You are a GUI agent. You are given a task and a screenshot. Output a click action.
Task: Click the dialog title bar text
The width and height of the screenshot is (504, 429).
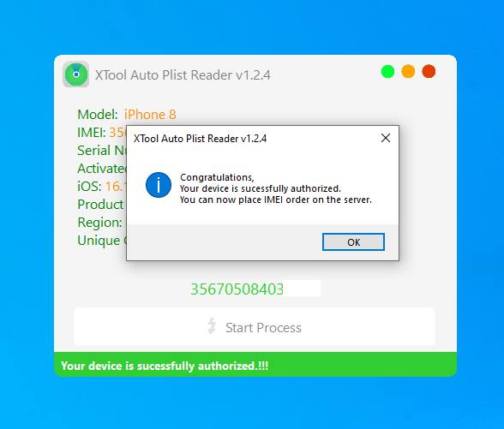pos(200,139)
